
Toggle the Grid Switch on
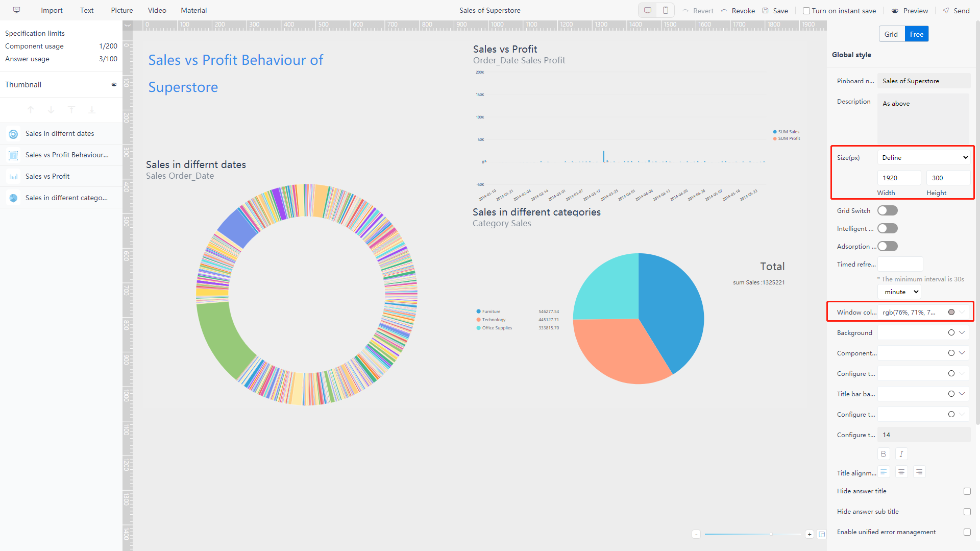click(888, 210)
